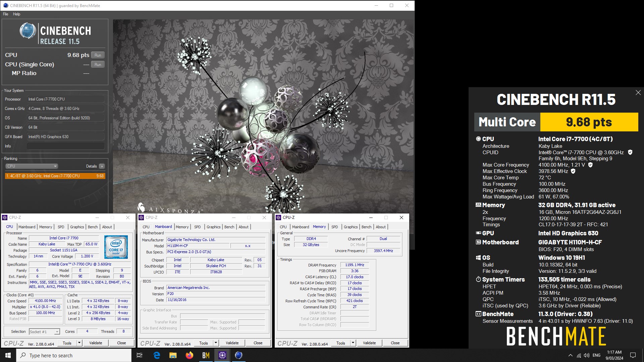Click Validate in first CPU-Z window

[96, 343]
